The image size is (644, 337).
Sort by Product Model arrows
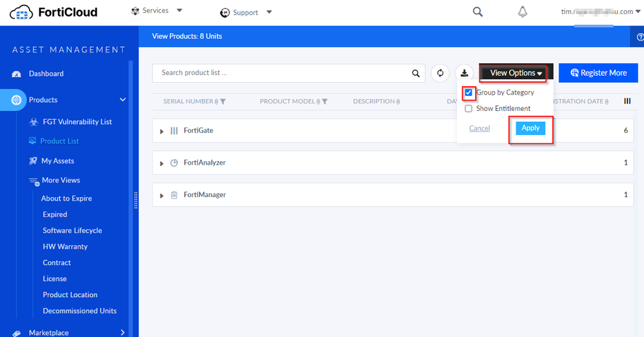[319, 101]
